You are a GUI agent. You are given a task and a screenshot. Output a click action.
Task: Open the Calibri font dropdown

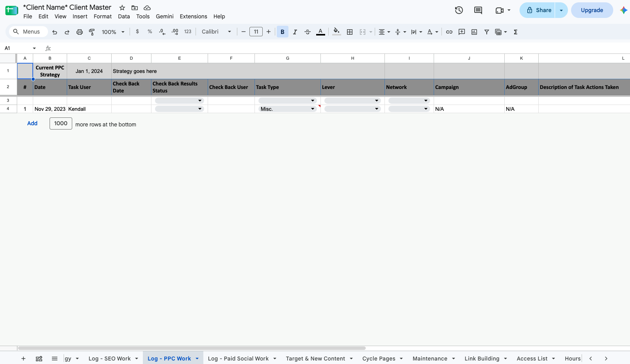[x=217, y=32]
